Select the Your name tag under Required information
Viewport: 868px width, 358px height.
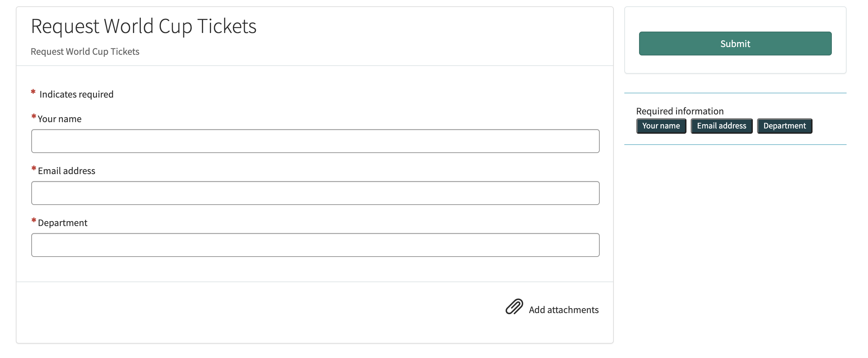coord(661,126)
